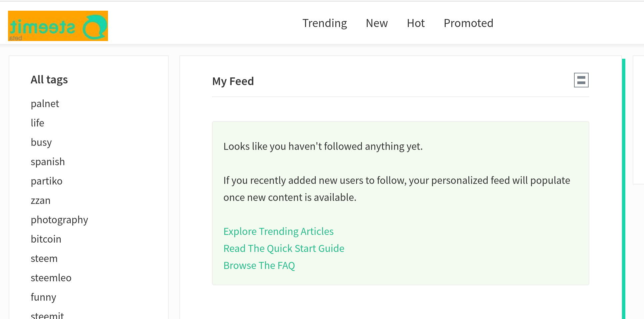Open the steemleo tag
This screenshot has width=644, height=319.
coord(51,278)
